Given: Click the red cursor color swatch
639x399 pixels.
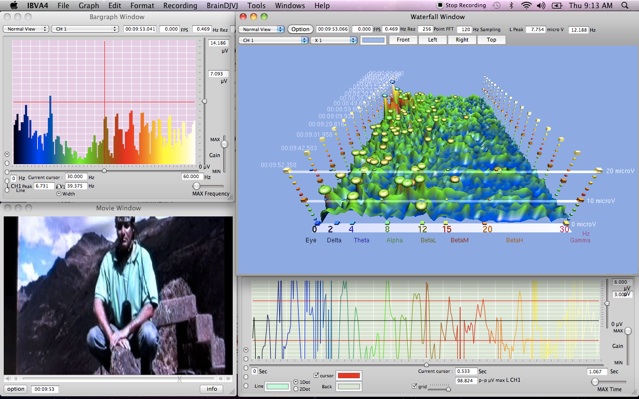Looking at the screenshot, I should point(348,375).
